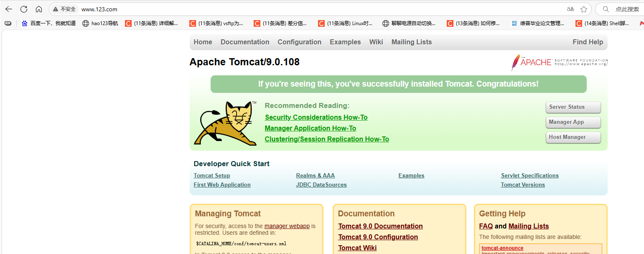Open the reading list icon on bookmarks bar
This screenshot has height=254, width=644.
coord(8,23)
